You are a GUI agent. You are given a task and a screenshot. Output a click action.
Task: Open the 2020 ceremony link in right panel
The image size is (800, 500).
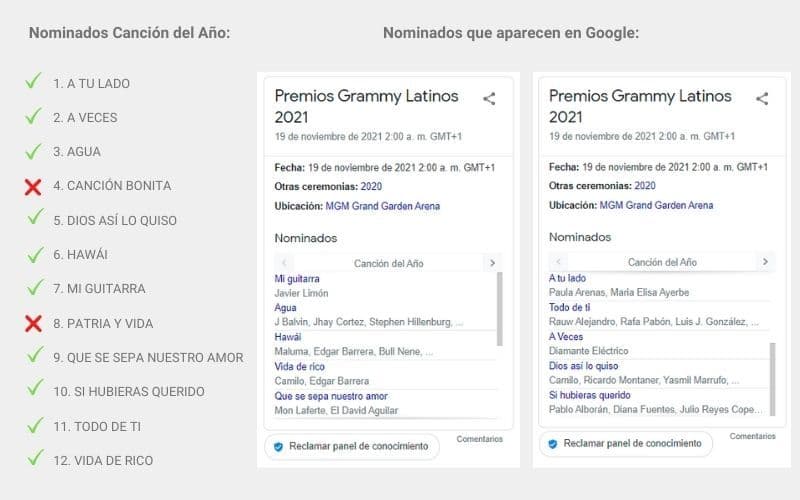click(x=644, y=186)
